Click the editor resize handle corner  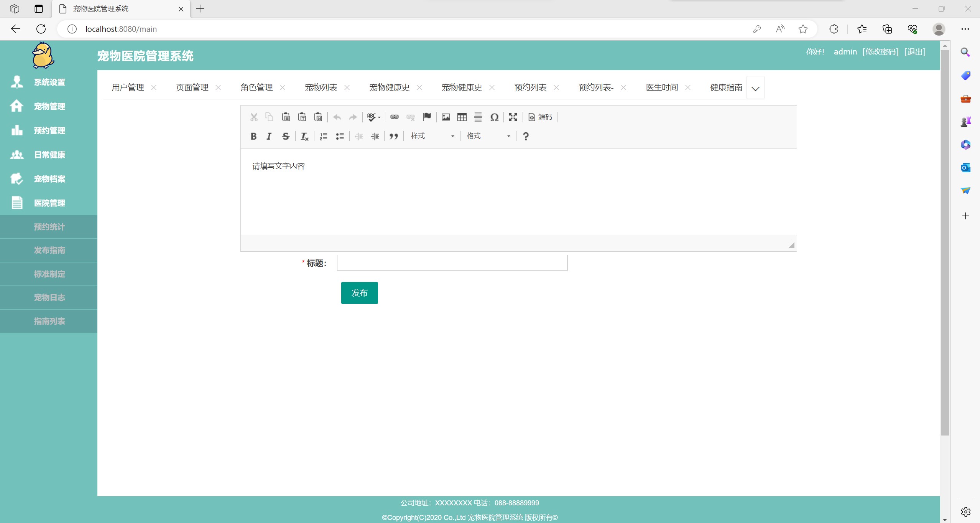[792, 245]
